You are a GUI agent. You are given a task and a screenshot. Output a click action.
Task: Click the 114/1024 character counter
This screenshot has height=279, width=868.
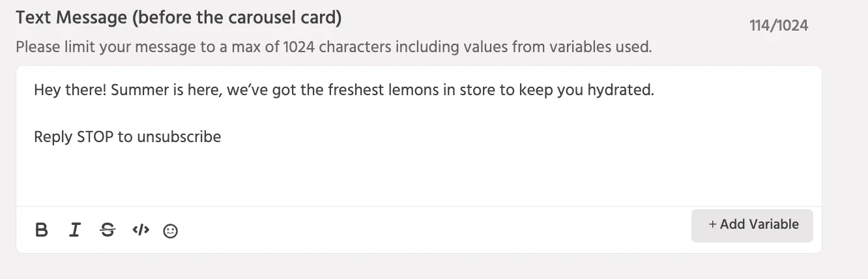779,26
